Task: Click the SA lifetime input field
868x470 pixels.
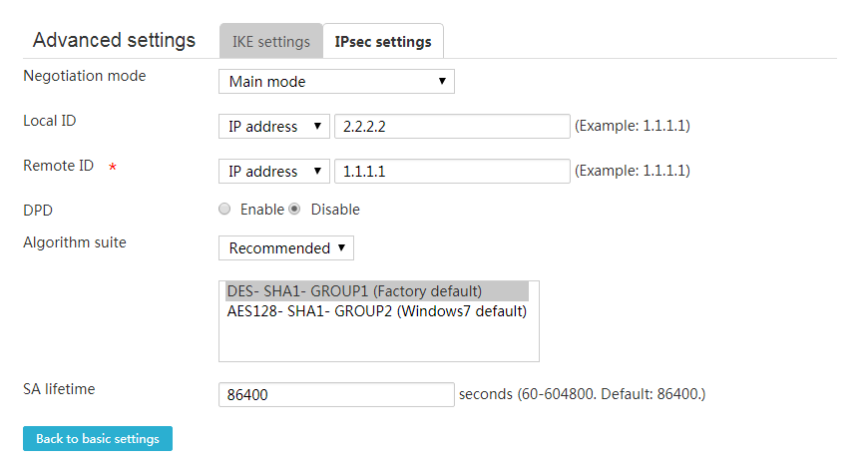Action: point(336,395)
